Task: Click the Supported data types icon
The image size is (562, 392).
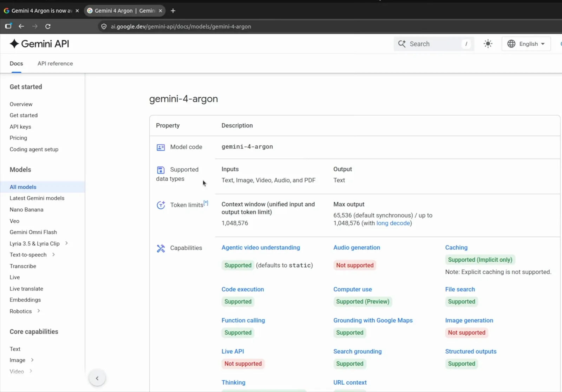Action: coord(161,170)
